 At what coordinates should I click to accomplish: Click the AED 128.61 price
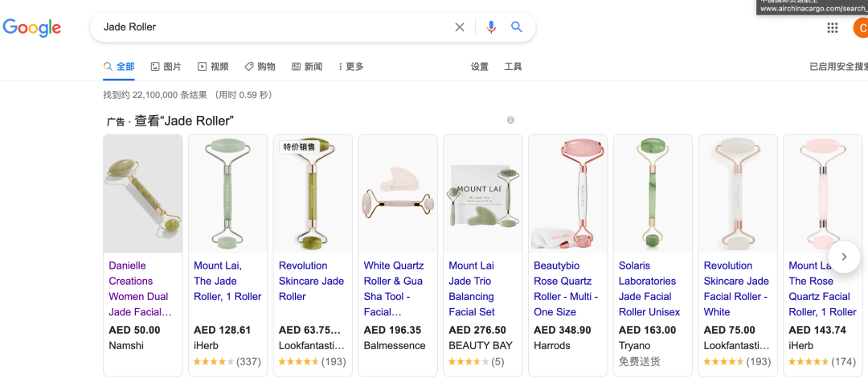click(222, 330)
